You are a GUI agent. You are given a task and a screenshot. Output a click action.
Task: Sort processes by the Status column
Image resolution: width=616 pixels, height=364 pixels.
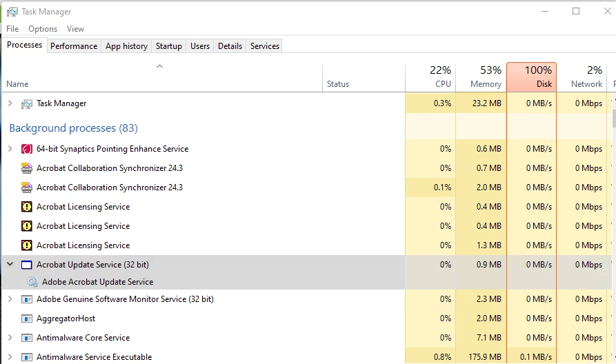[364, 77]
